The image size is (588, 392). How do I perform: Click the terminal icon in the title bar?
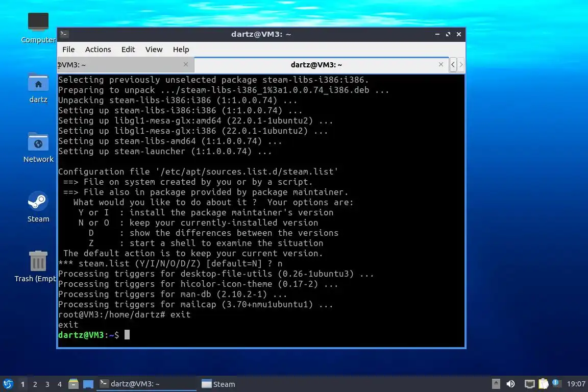64,34
